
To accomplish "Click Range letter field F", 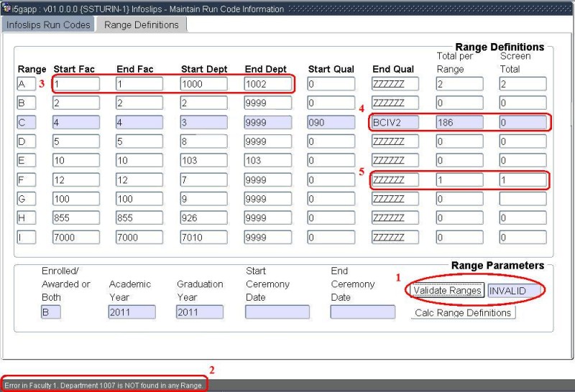I will coord(26,180).
